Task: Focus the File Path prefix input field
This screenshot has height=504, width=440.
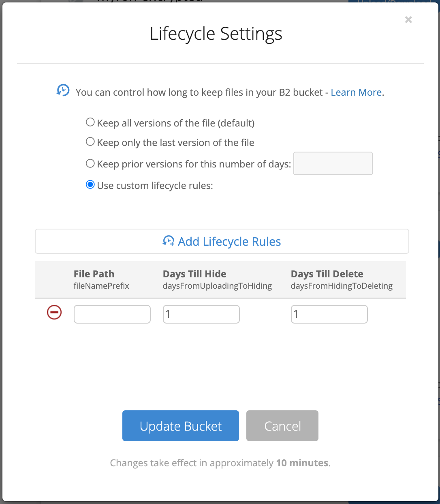Action: point(112,314)
